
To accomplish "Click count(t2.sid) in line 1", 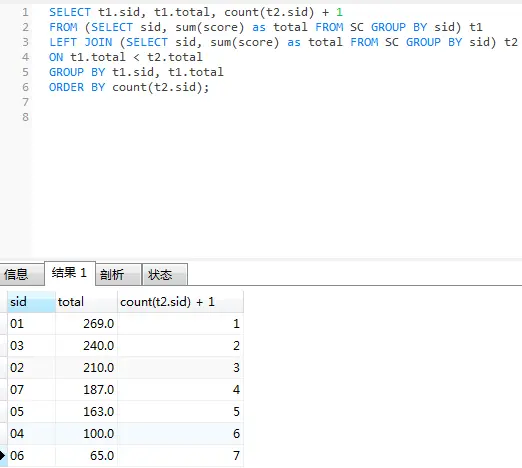I will pos(269,12).
